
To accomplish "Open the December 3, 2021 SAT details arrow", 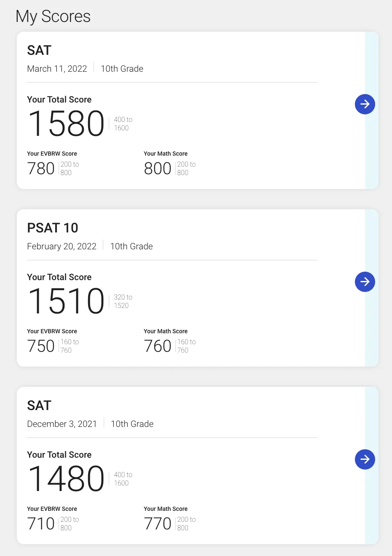I will click(365, 459).
